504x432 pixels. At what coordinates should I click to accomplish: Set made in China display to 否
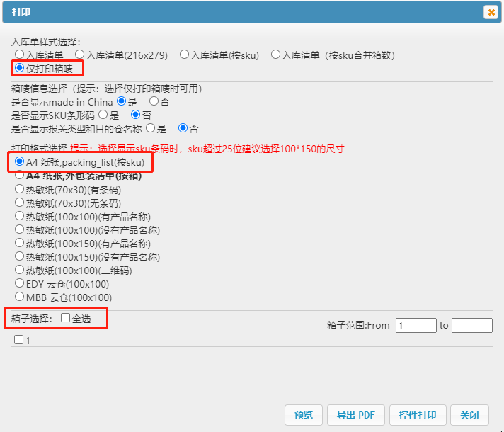point(153,101)
